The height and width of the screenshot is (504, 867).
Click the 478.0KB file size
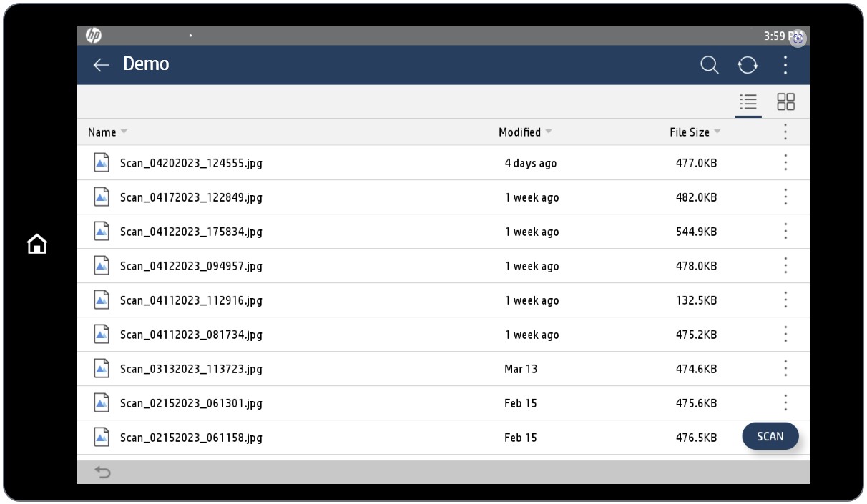tap(696, 267)
